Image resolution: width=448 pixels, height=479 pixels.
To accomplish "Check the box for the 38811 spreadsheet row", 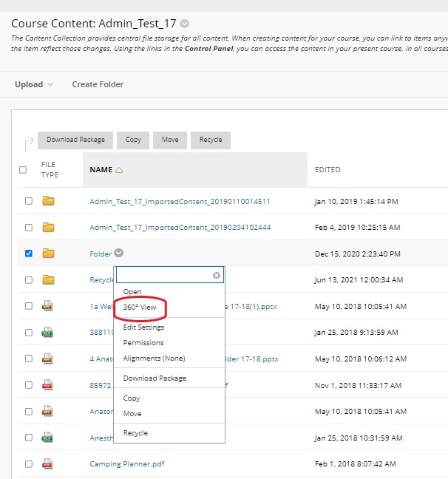I will [x=28, y=332].
